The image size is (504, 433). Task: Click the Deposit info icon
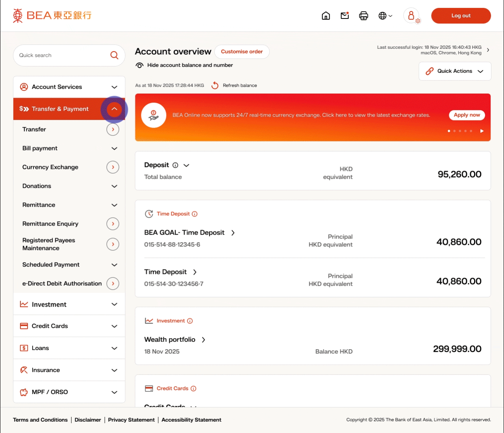(176, 165)
